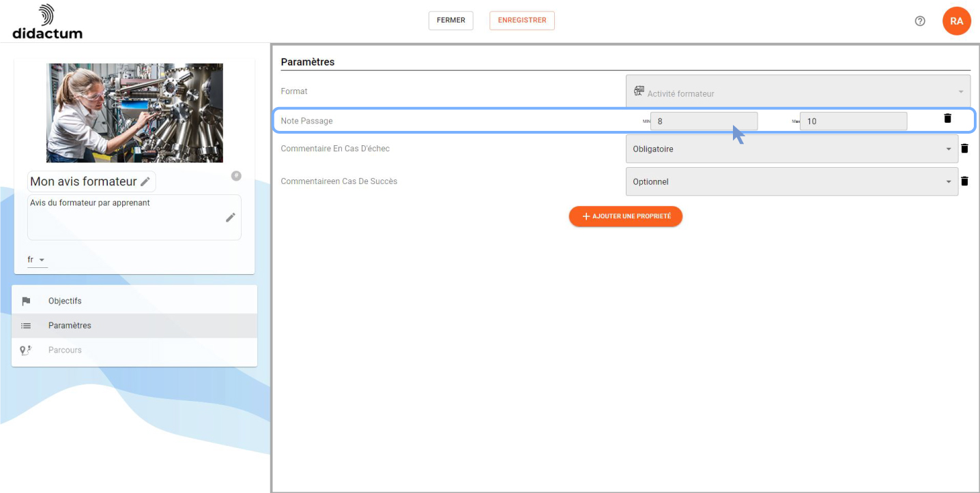Click the description box Avis du formateur par apprenant
Viewport: 980px width, 493px height.
pos(134,218)
